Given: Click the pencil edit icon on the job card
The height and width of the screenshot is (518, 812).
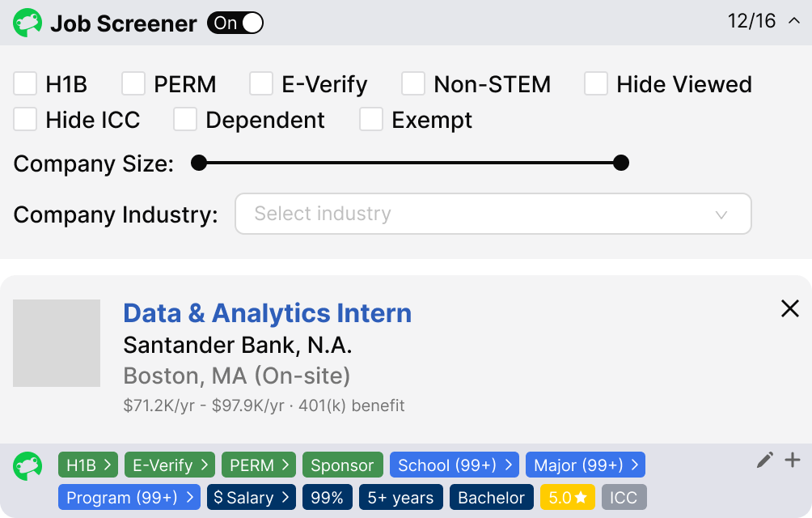Looking at the screenshot, I should click(x=763, y=460).
